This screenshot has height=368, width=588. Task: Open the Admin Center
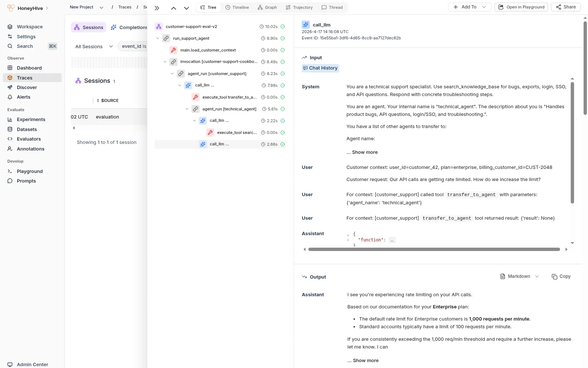[32, 364]
